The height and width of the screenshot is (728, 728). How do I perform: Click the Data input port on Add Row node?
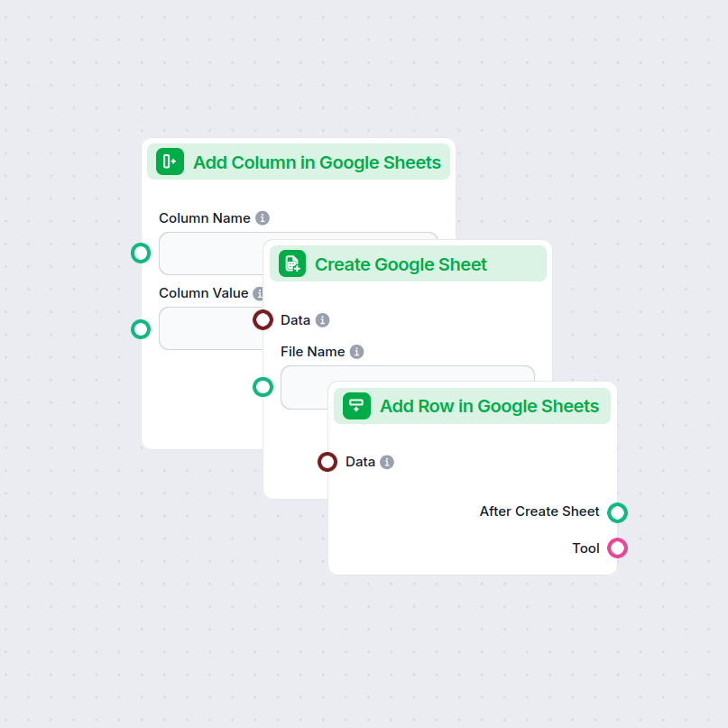click(x=327, y=461)
